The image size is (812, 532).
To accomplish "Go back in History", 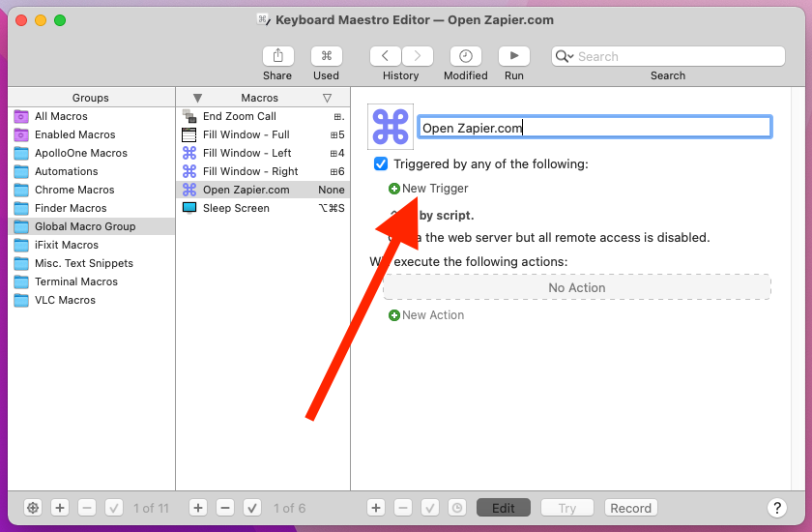I will [x=386, y=56].
